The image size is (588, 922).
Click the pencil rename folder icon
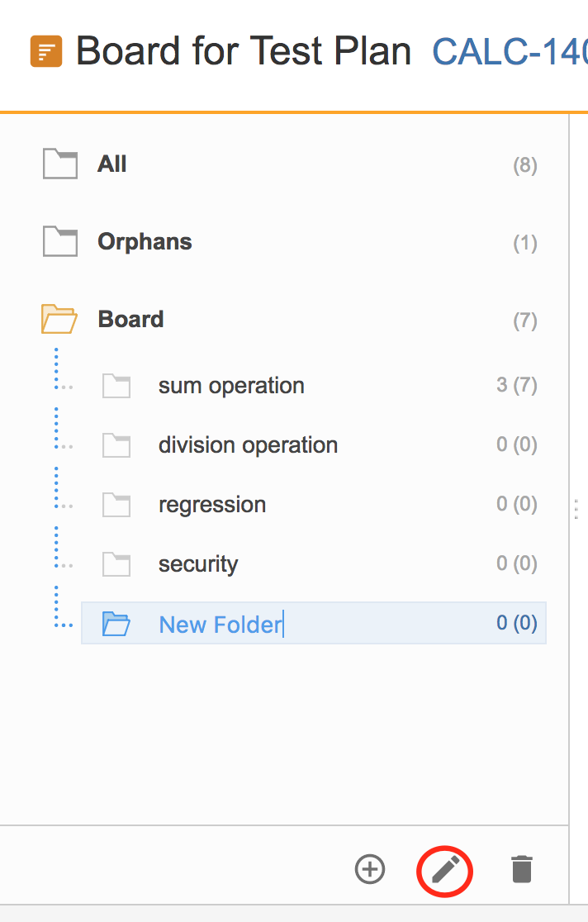pyautogui.click(x=446, y=870)
